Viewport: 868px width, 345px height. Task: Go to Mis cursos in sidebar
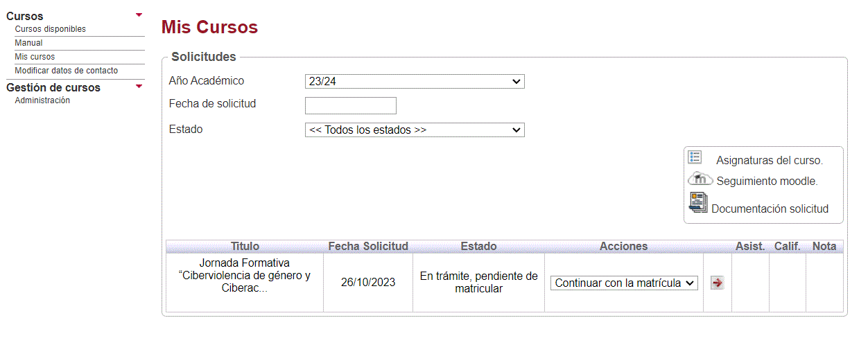pyautogui.click(x=35, y=57)
